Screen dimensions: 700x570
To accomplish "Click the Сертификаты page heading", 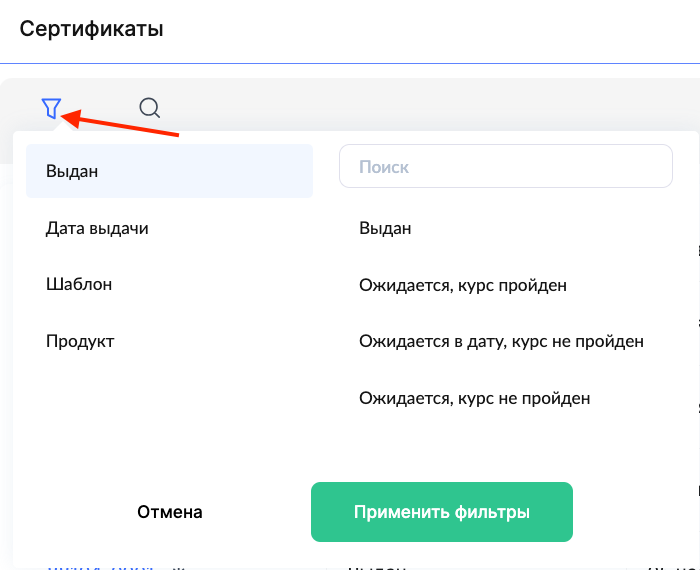I will tap(91, 28).
